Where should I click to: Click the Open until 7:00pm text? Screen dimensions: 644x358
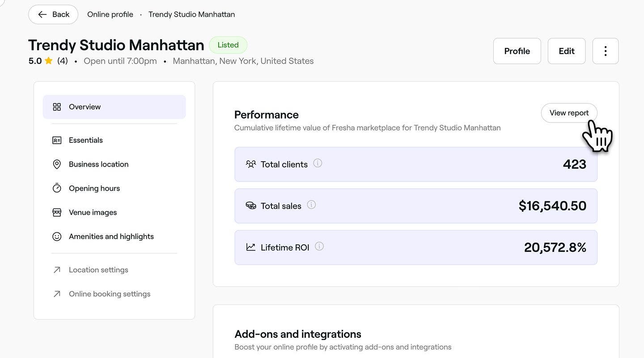point(120,61)
